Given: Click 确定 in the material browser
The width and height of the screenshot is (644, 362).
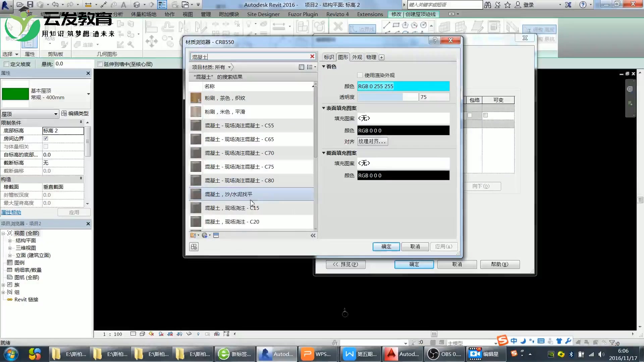Looking at the screenshot, I should coord(386,247).
